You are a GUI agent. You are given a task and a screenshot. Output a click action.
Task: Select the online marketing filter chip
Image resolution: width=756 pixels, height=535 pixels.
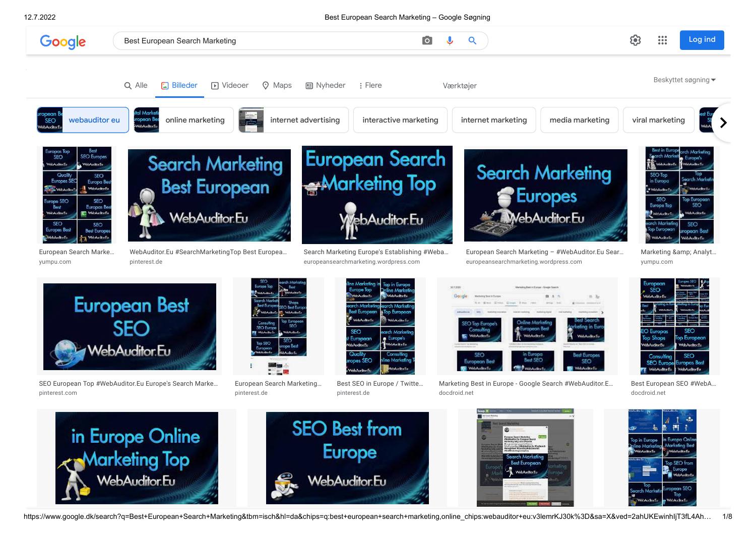click(x=195, y=120)
